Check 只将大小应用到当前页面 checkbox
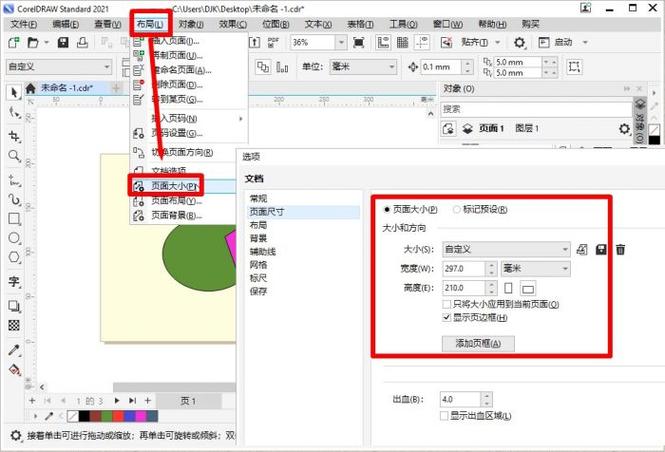The image size is (665, 452). point(446,304)
